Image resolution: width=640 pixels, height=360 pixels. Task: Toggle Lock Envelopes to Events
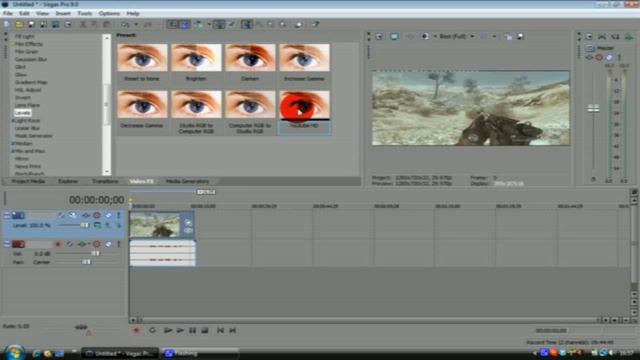click(219, 24)
